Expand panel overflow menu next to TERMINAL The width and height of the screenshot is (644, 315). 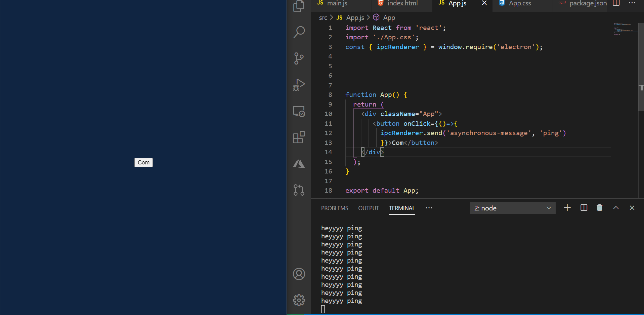coord(429,208)
